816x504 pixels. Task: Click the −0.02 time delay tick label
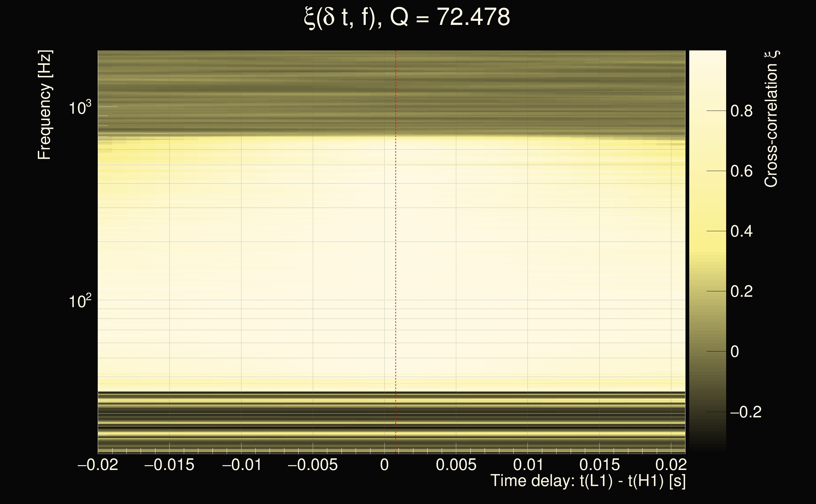click(98, 465)
